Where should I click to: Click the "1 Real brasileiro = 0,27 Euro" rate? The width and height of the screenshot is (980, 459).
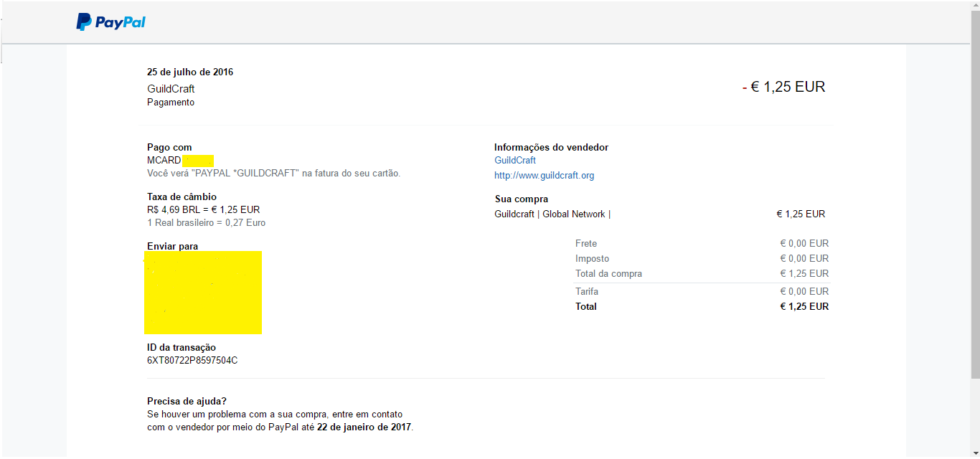[x=207, y=223]
